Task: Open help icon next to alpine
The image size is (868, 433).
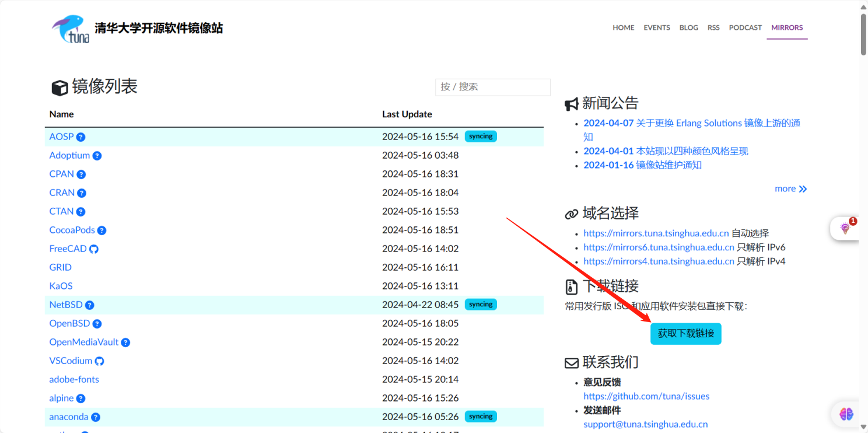Action: 80,399
